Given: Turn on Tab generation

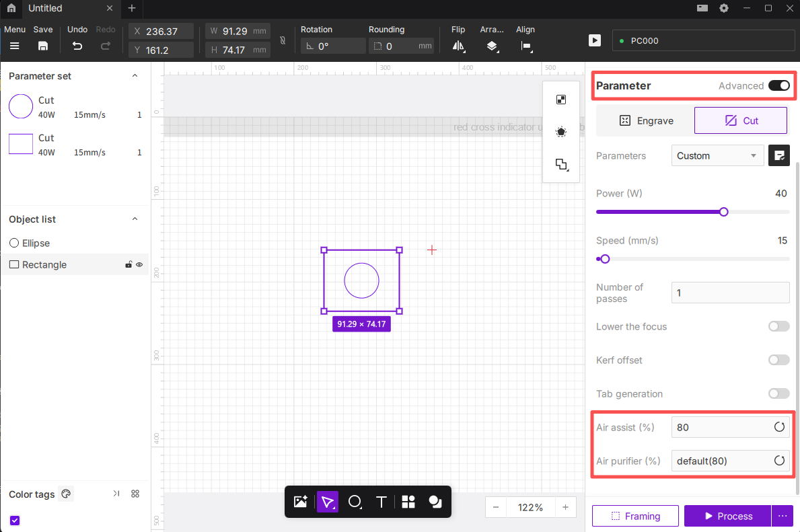Looking at the screenshot, I should (778, 393).
